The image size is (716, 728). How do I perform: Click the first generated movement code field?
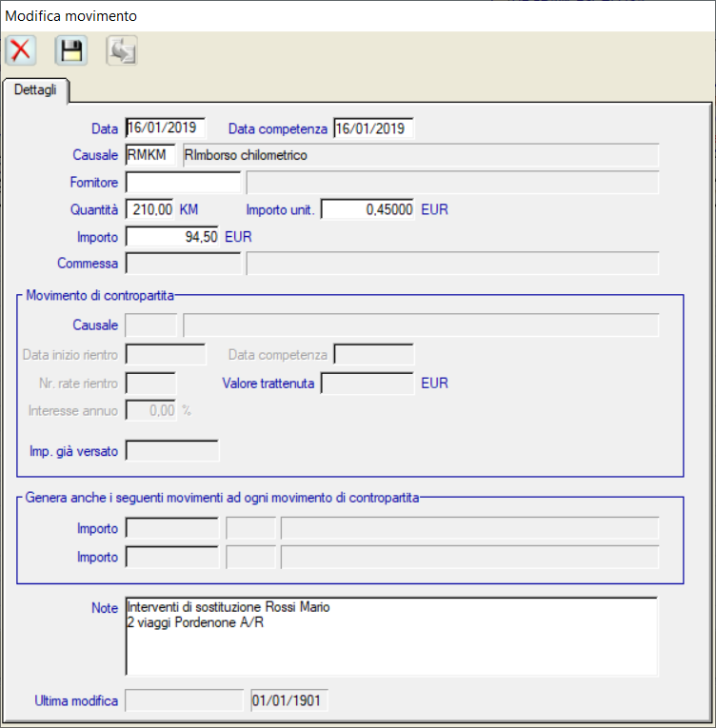click(x=250, y=528)
